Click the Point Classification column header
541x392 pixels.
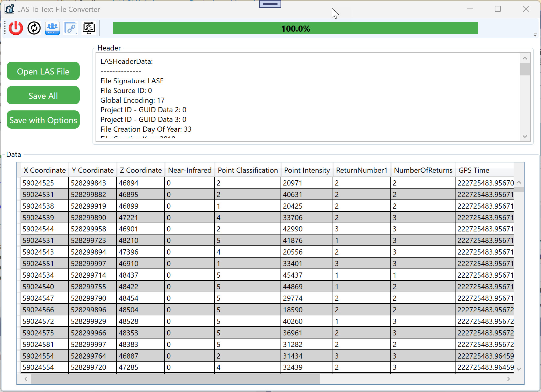(x=248, y=170)
